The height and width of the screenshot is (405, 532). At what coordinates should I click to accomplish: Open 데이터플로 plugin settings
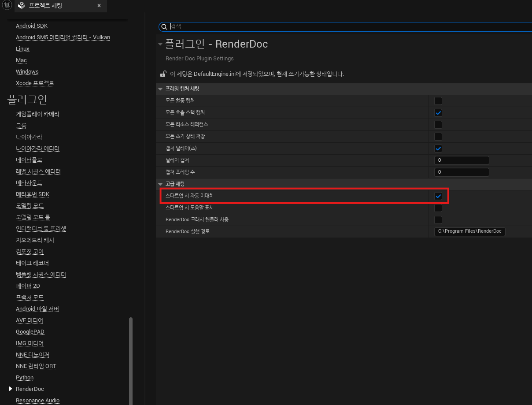coord(29,160)
